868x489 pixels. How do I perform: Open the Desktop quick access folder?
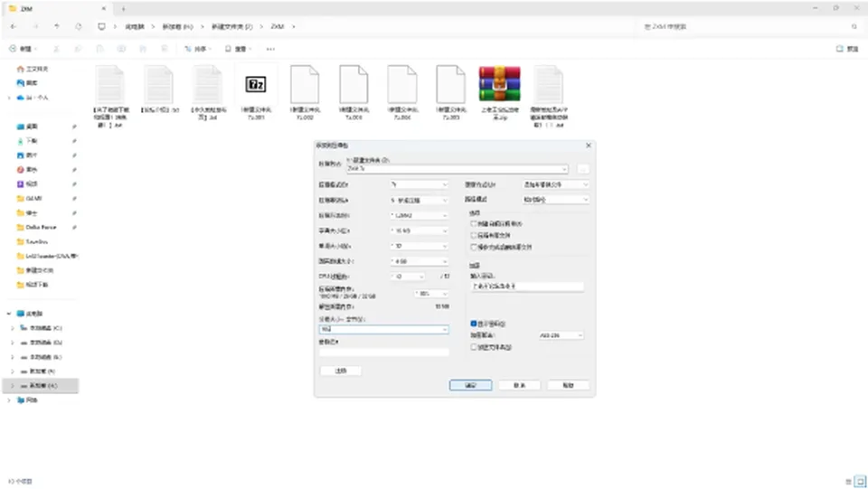[27, 127]
